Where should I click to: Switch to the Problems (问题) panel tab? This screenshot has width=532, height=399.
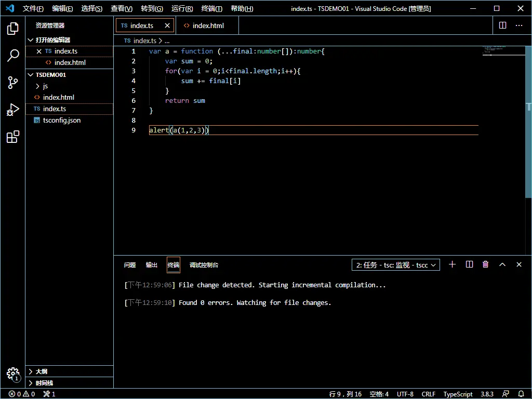(x=129, y=265)
